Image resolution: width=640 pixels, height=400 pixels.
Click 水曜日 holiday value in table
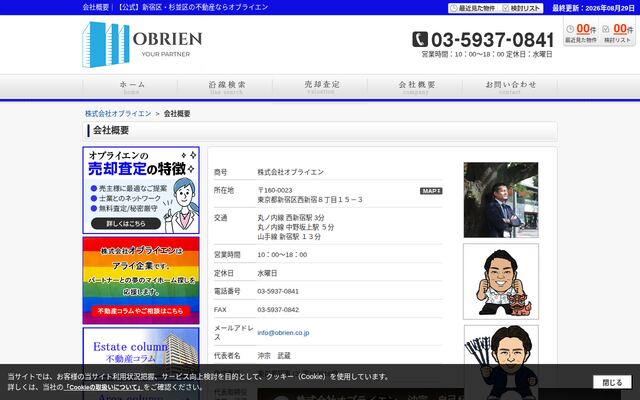click(267, 273)
